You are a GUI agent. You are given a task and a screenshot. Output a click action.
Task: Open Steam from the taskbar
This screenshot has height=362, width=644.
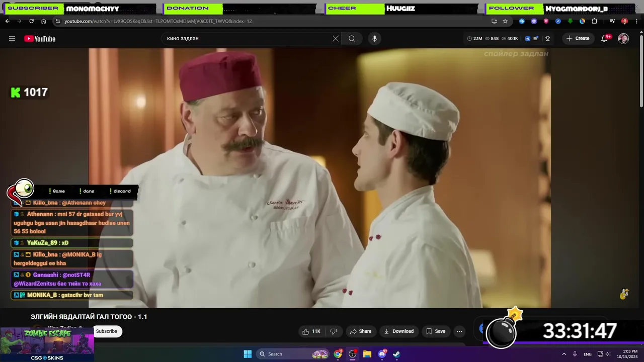click(396, 354)
